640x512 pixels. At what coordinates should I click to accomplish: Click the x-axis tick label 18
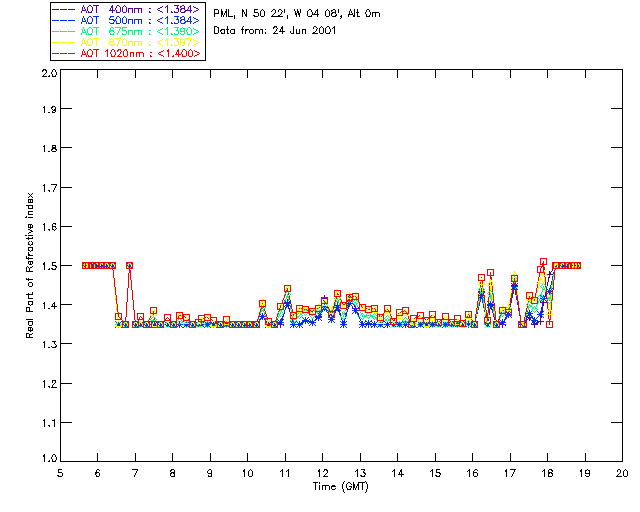547,473
